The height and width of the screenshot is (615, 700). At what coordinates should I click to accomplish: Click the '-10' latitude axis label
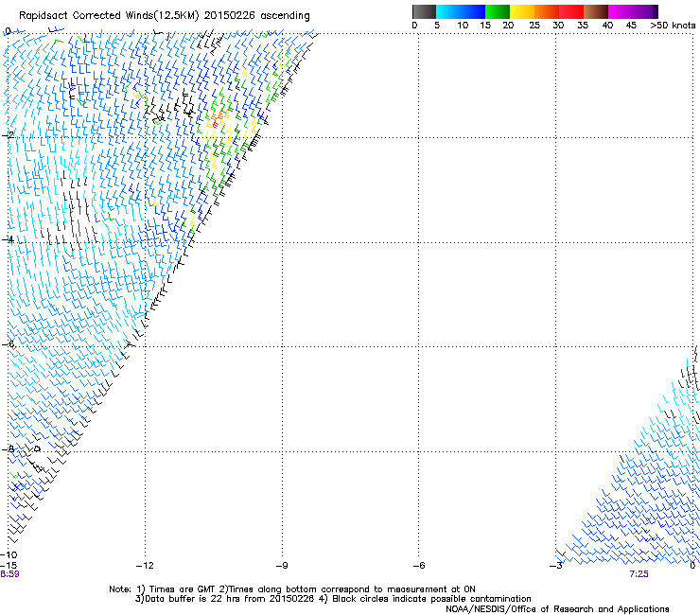[x=9, y=555]
